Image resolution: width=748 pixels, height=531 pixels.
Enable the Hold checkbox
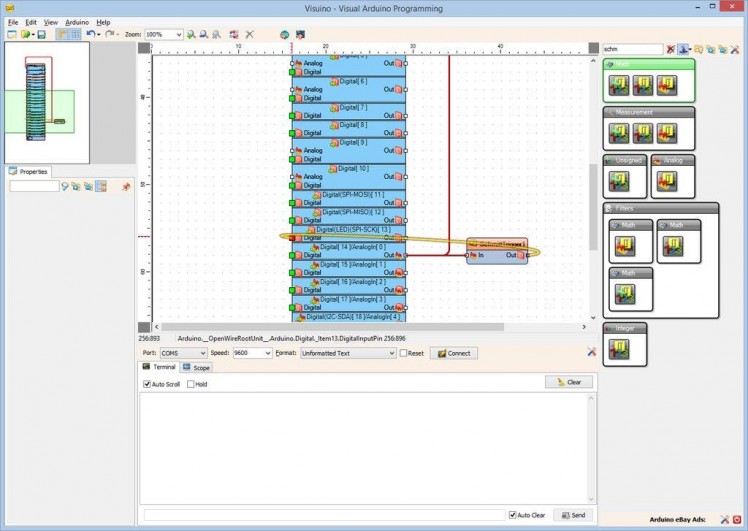point(191,384)
